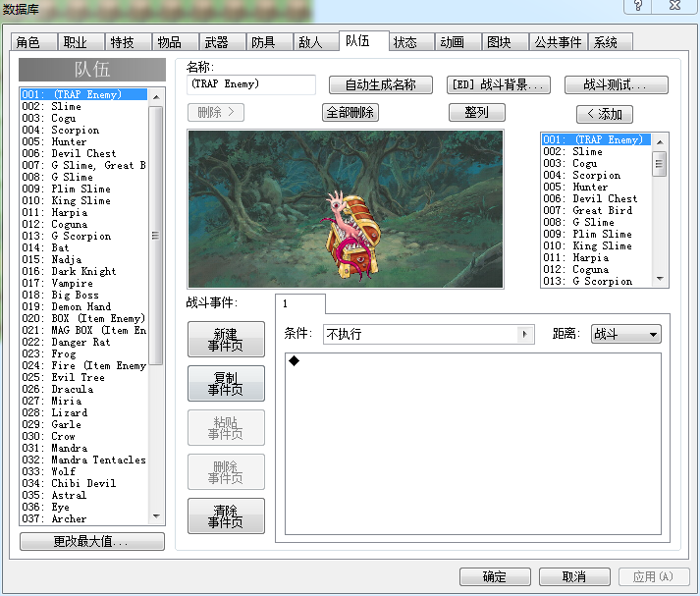Click the enemy list scrollbar thumb
Screen dimensions: 700x596
click(660, 164)
